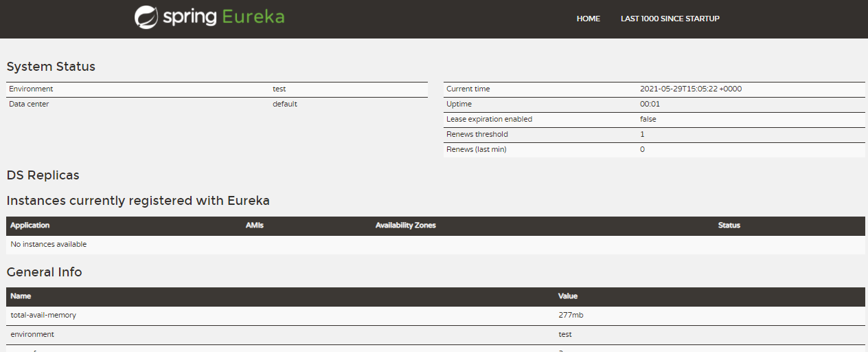
Task: Click the Application column header
Action: click(30, 225)
